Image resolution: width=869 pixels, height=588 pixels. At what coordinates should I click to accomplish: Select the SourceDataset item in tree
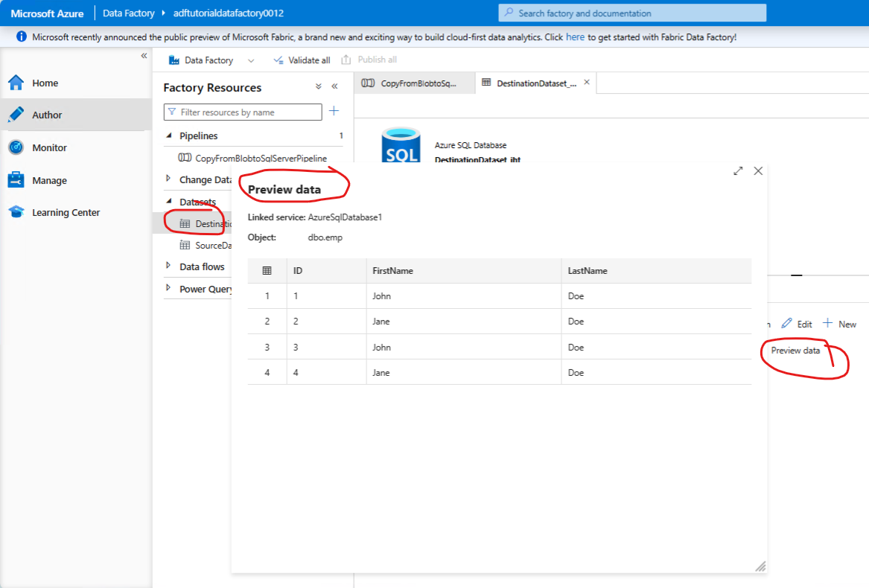205,245
